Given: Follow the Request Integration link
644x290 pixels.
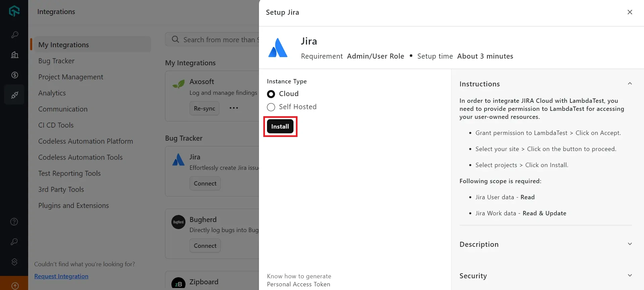Looking at the screenshot, I should coord(61,276).
